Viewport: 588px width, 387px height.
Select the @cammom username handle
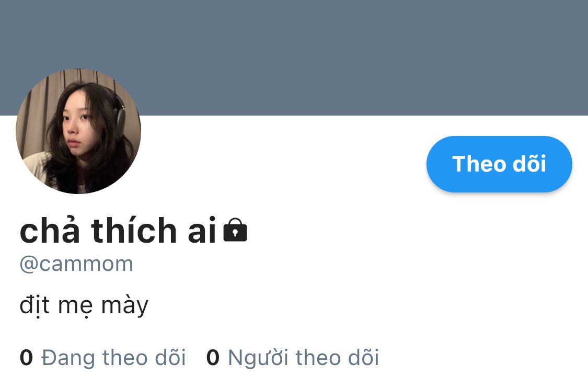click(76, 264)
